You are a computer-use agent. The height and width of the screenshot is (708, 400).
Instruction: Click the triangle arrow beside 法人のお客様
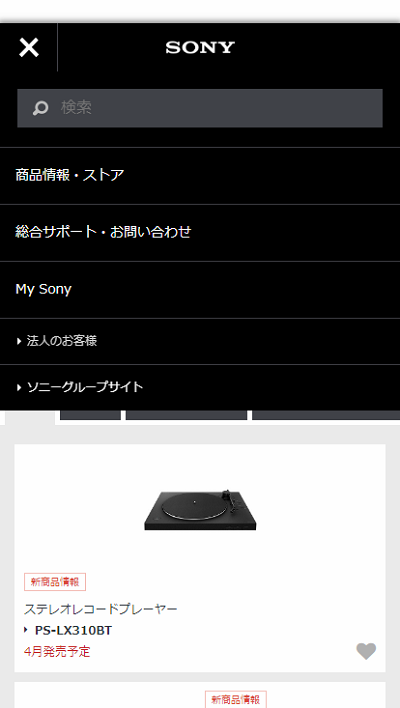click(19, 341)
